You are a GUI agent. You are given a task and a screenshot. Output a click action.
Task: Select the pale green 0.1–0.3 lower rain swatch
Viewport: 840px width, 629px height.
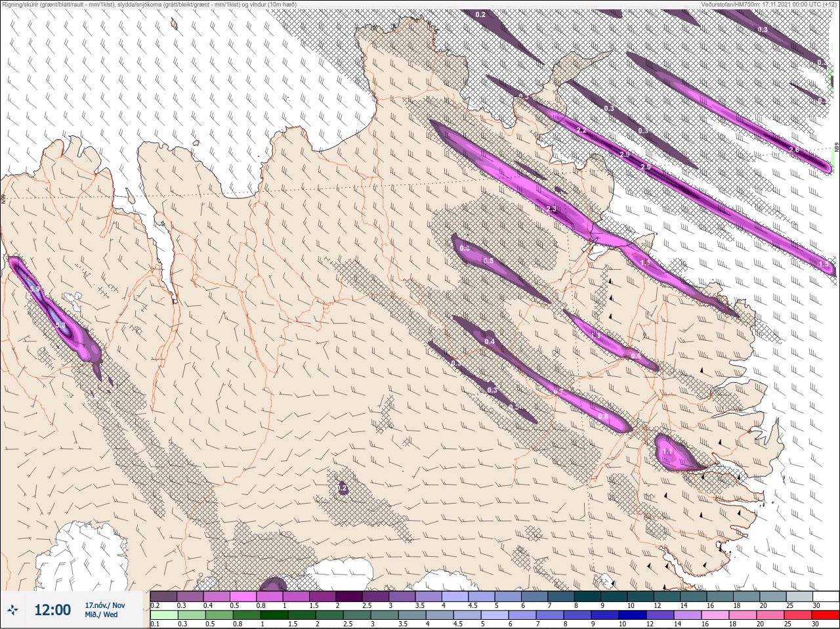[164, 615]
